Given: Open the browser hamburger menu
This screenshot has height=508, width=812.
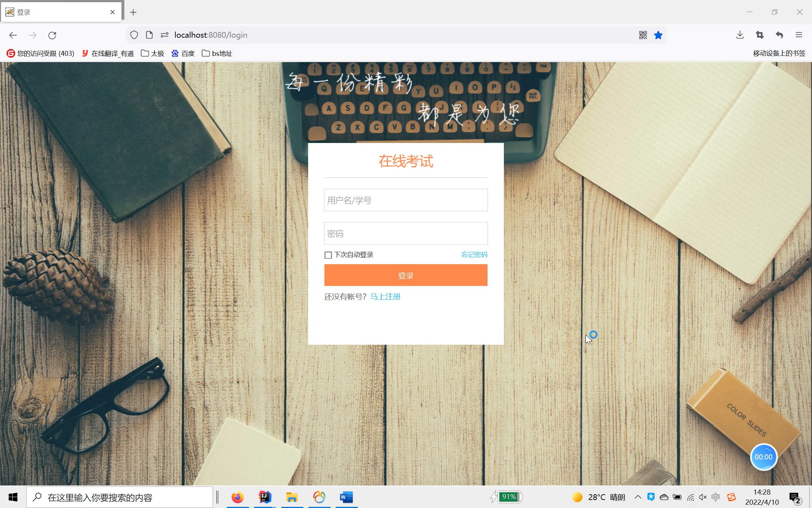Looking at the screenshot, I should click(799, 35).
